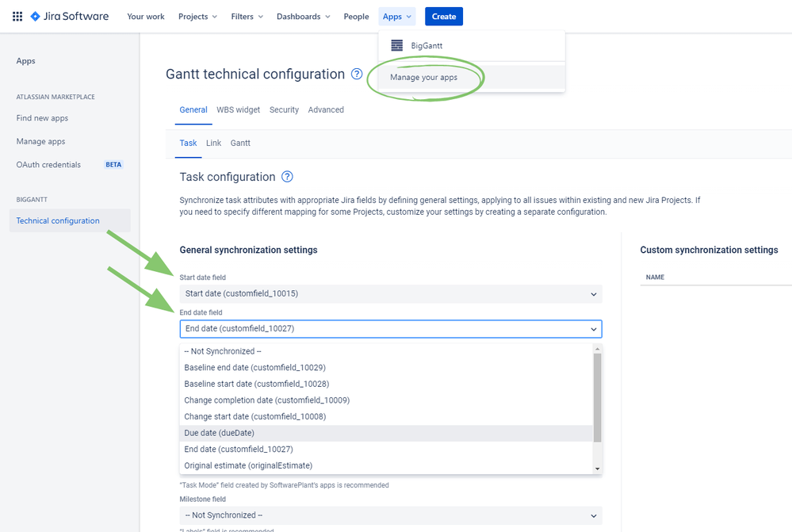Collapse the Apps dropdown menu
This screenshot has width=792, height=532.
point(397,16)
